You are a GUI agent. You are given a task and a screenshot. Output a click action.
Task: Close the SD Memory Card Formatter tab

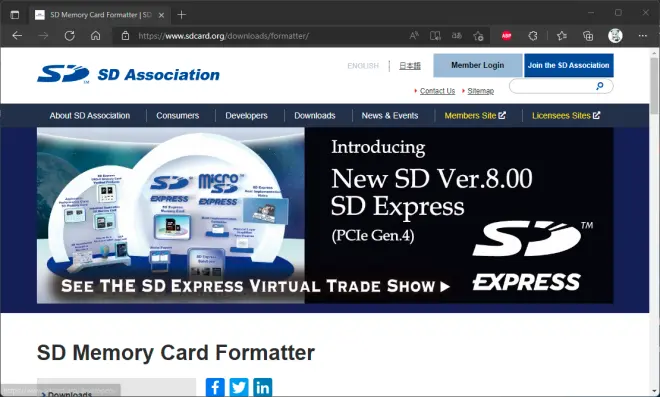point(161,15)
